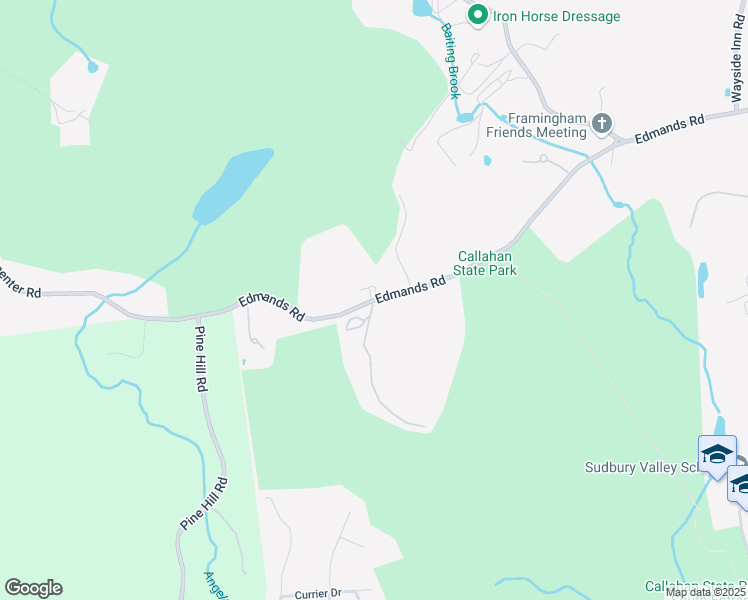Click the Currier Dr road label
Image resolution: width=748 pixels, height=600 pixels.
(x=318, y=593)
